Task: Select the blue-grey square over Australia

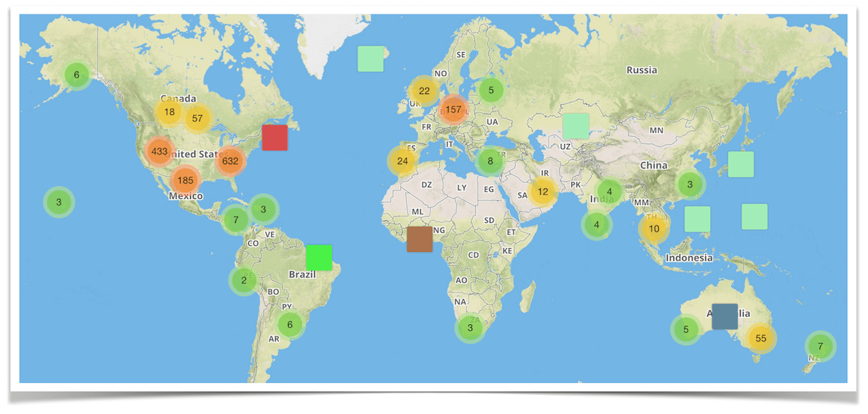Action: pos(725,316)
